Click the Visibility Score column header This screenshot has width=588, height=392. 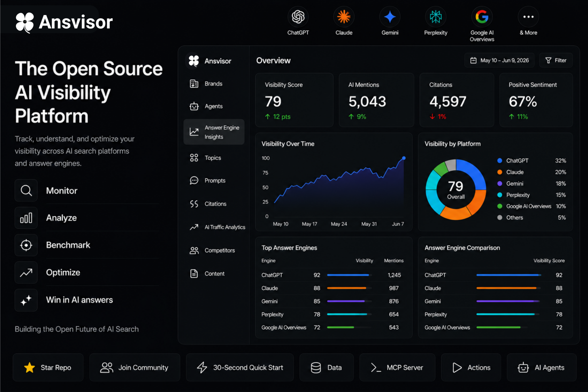pos(549,260)
